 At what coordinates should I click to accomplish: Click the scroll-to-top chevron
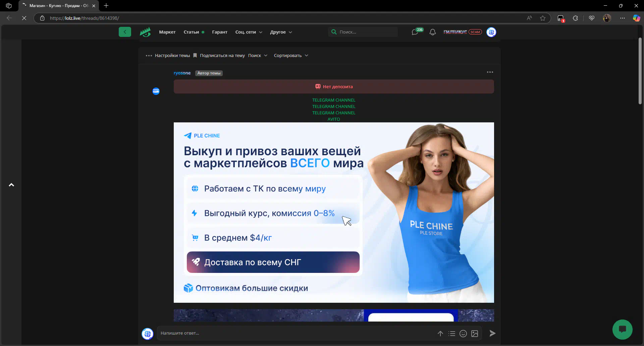pyautogui.click(x=11, y=185)
